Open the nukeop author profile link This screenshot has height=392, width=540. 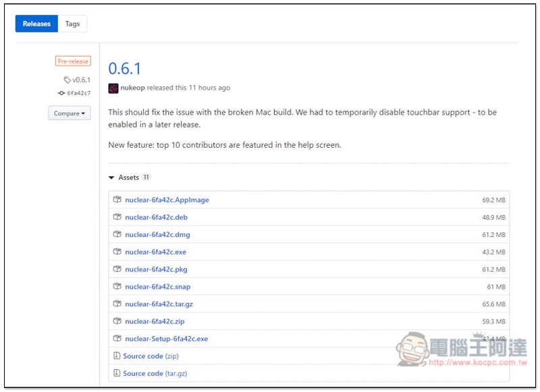tap(132, 88)
